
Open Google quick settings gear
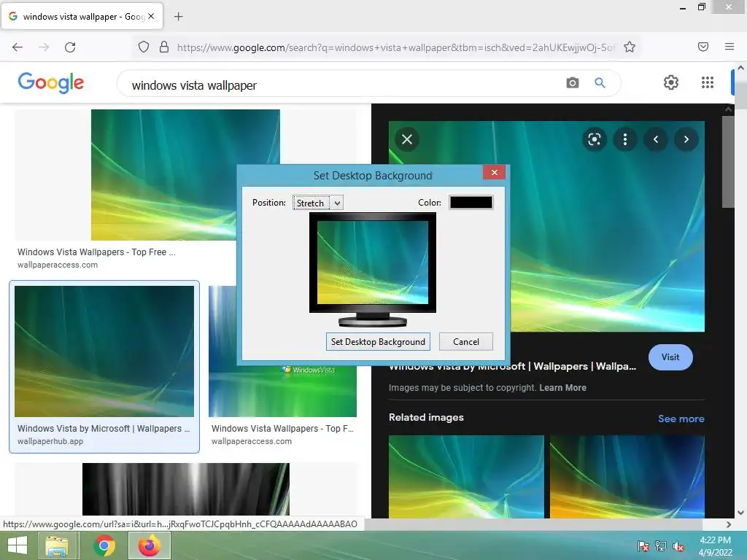671,82
